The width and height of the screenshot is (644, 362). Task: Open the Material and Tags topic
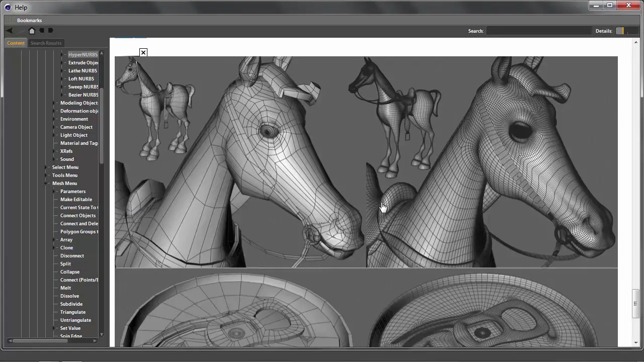[79, 143]
